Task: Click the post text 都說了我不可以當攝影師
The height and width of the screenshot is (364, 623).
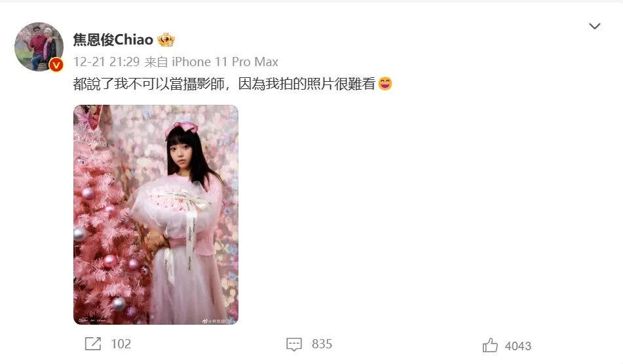Action: (x=149, y=84)
